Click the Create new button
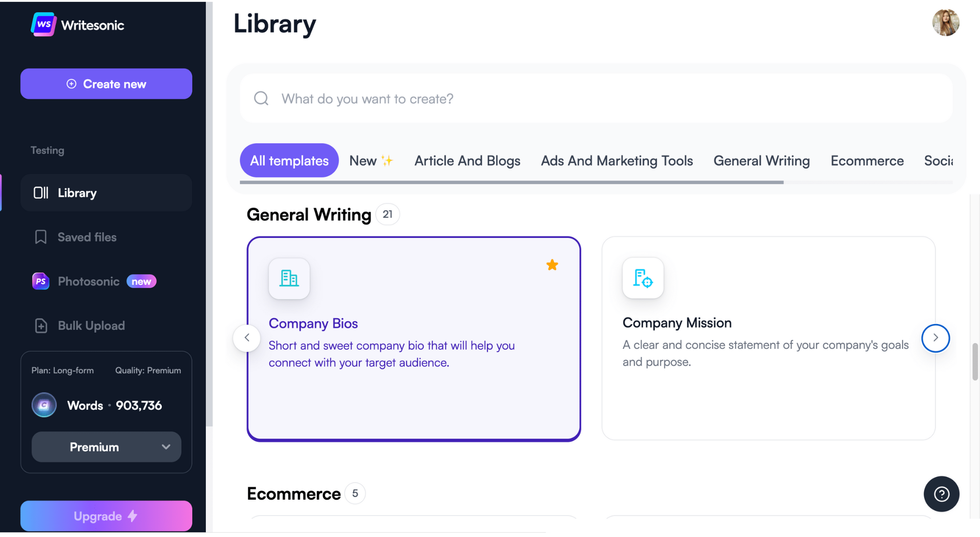This screenshot has height=537, width=980. pyautogui.click(x=106, y=84)
